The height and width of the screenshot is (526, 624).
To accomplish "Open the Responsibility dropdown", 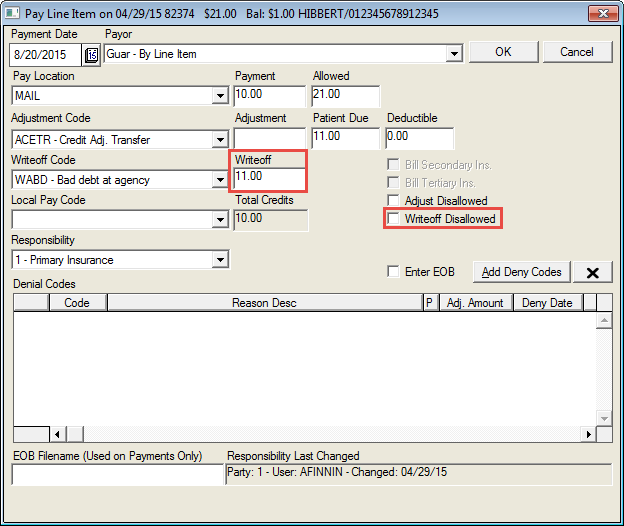I will coord(220,260).
